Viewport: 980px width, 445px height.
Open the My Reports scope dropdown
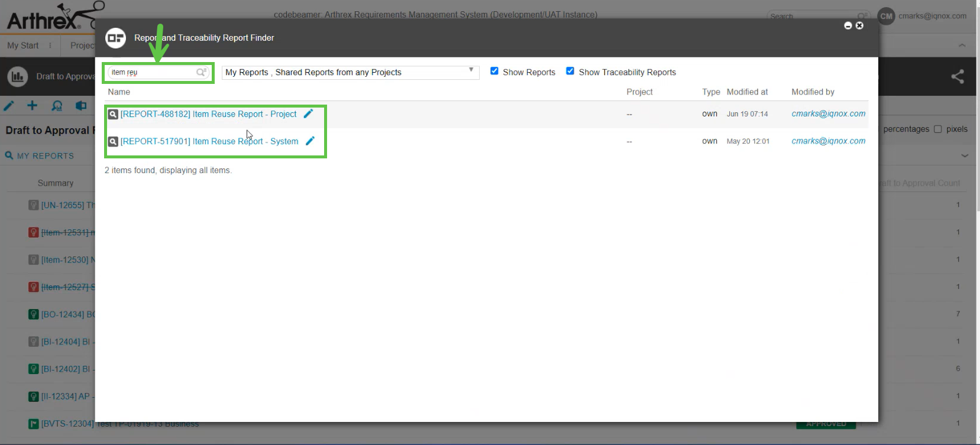click(x=350, y=72)
